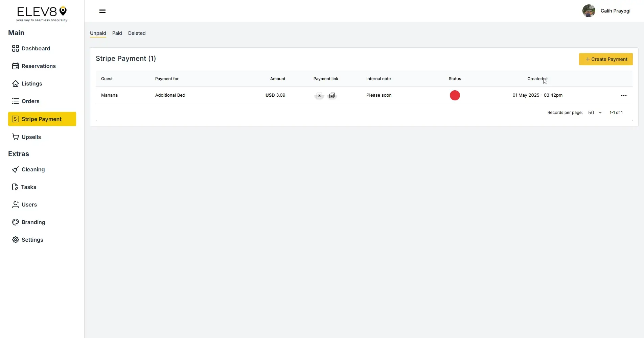644x338 pixels.
Task: Sort the table by the Amount column
Action: tap(277, 79)
